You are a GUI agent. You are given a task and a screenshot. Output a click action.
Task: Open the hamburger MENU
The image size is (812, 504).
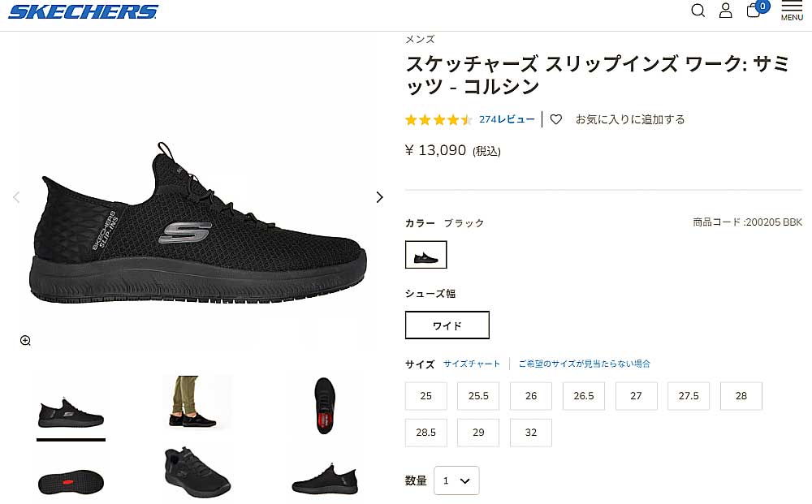(792, 11)
